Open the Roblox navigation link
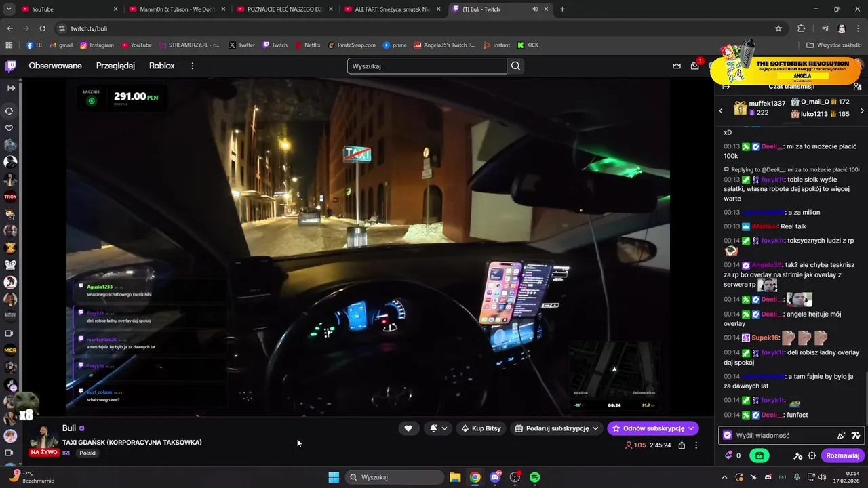Image resolution: width=868 pixels, height=488 pixels. 162,66
